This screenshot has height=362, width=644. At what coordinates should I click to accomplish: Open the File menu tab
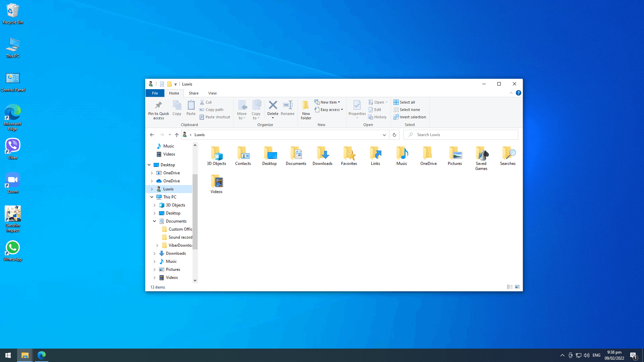155,93
